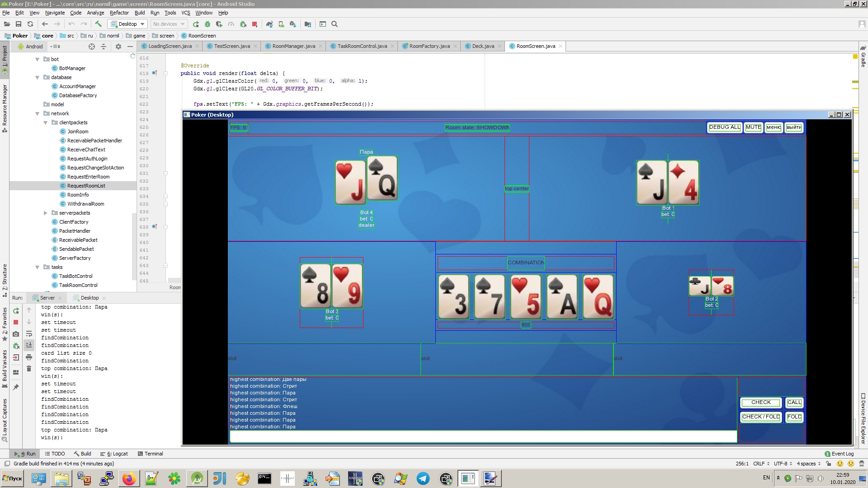Open the Event Log

840,454
